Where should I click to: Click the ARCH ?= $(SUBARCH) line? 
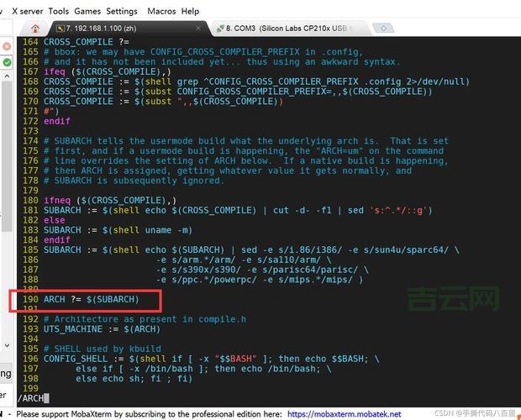[x=92, y=300]
